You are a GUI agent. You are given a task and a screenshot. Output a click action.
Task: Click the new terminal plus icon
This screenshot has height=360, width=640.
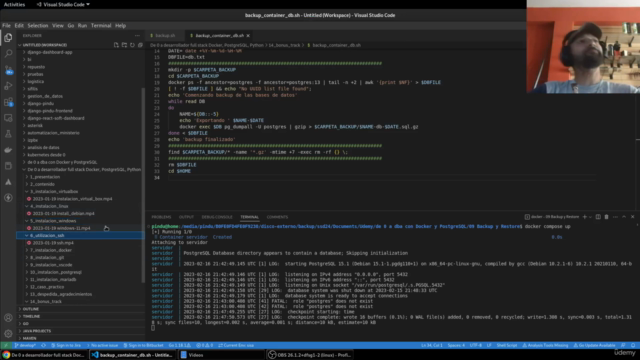click(x=584, y=217)
